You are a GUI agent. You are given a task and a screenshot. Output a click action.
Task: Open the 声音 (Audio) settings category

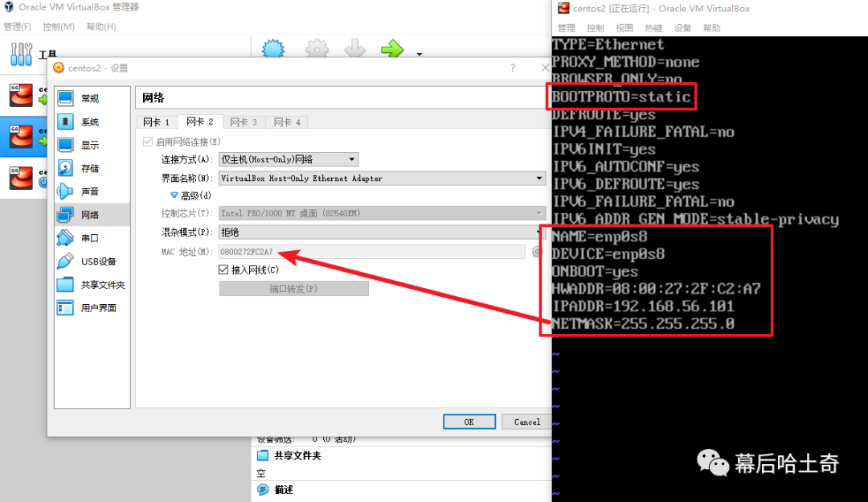pyautogui.click(x=88, y=191)
